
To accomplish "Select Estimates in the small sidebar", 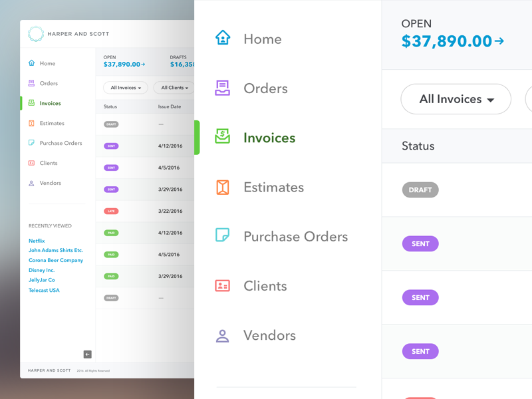I will (52, 123).
